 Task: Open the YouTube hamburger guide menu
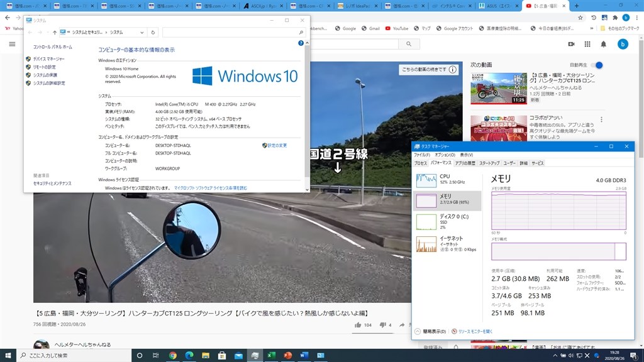point(13,44)
